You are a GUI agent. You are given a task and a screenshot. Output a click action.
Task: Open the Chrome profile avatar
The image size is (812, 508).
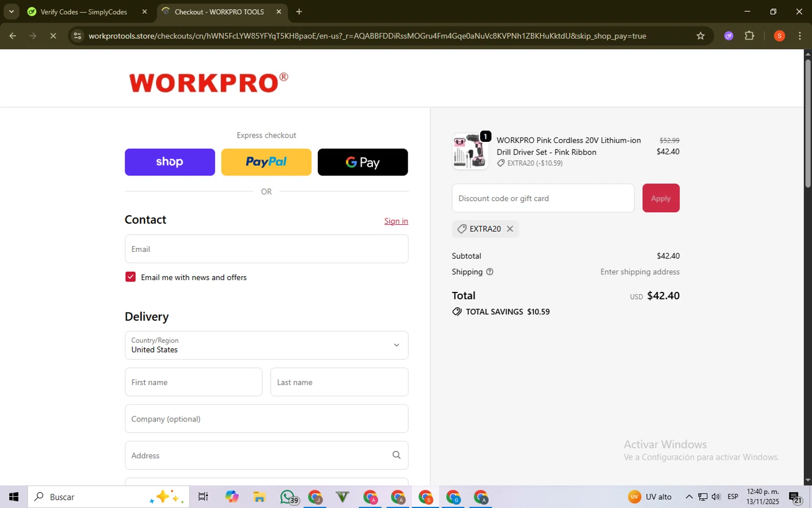[x=780, y=36]
